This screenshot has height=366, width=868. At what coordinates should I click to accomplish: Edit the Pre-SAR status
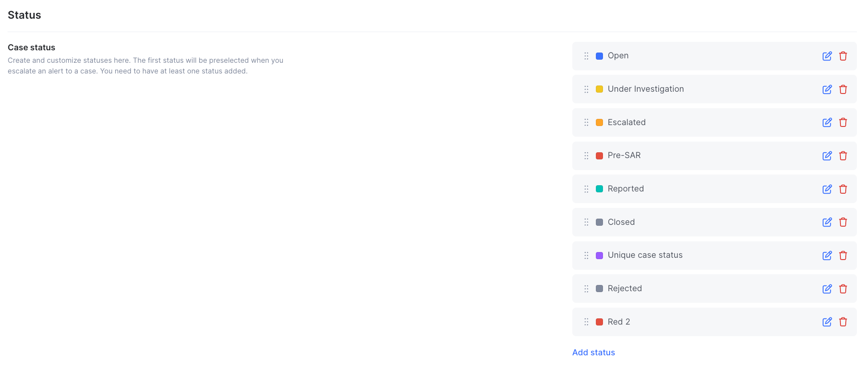click(x=827, y=156)
